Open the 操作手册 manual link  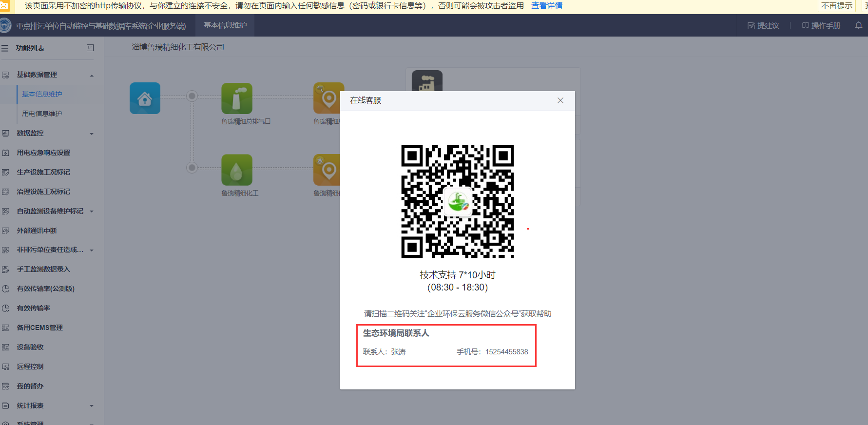[x=821, y=25]
